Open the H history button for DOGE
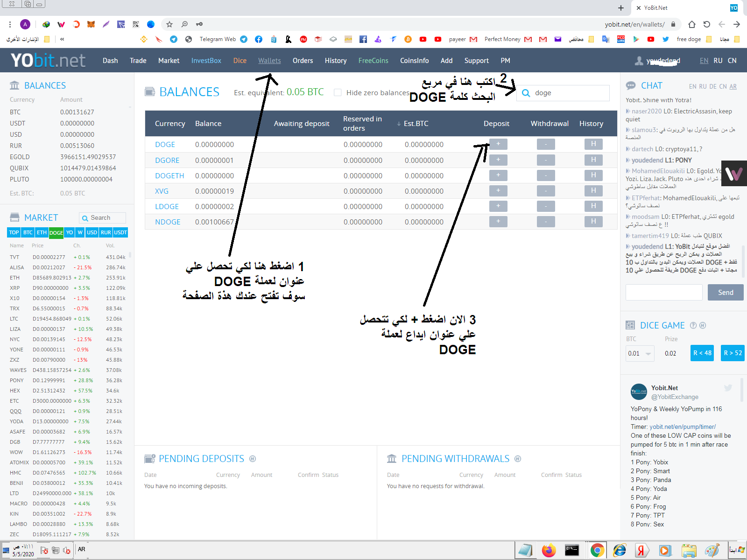747x560 pixels. [593, 144]
